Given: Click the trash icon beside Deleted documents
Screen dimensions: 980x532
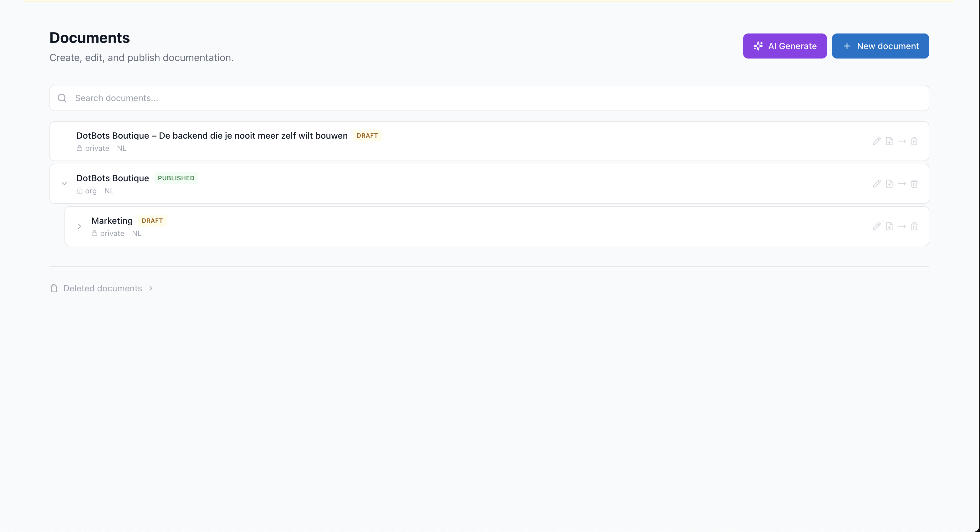Looking at the screenshot, I should click(x=54, y=289).
